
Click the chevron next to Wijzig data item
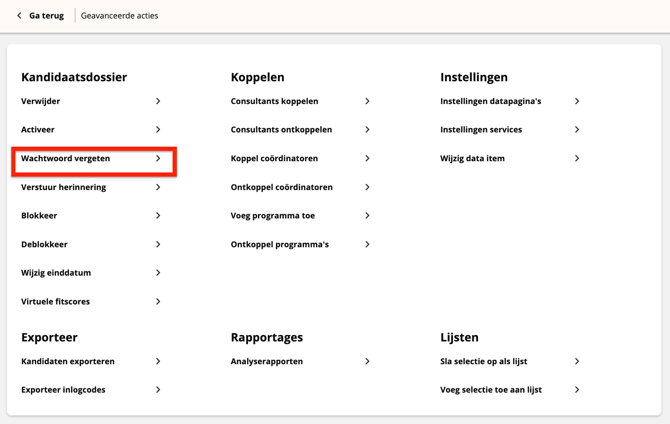click(577, 158)
